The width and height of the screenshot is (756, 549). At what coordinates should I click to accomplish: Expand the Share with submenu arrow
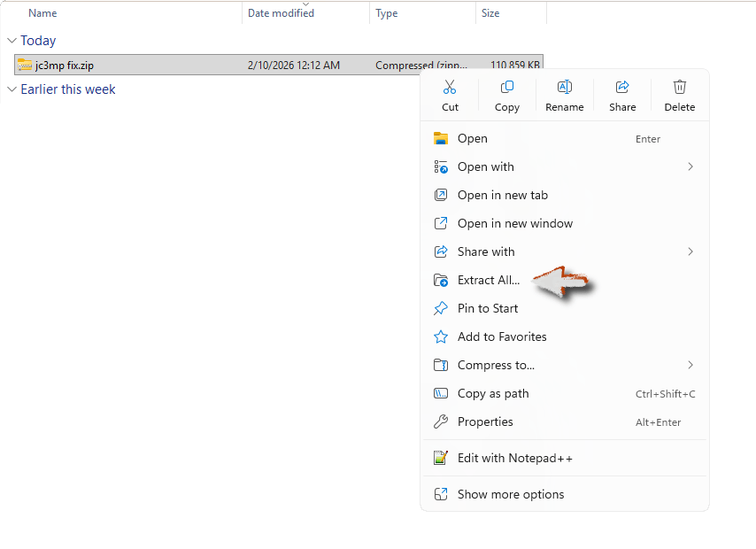click(x=690, y=251)
